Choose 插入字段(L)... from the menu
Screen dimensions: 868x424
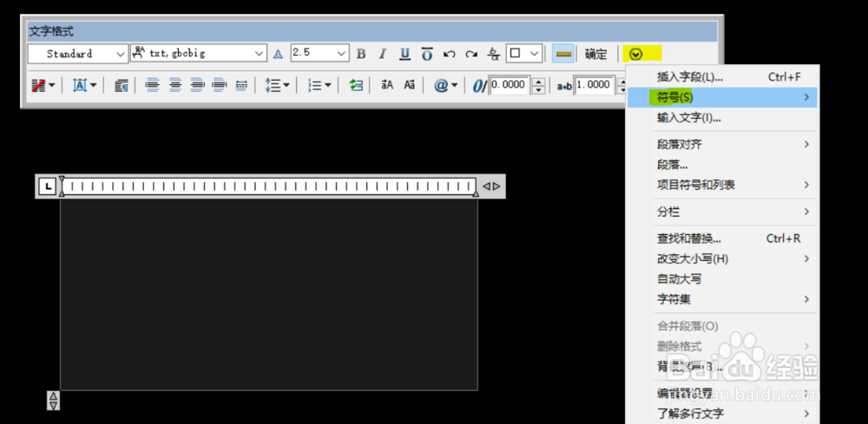click(722, 77)
